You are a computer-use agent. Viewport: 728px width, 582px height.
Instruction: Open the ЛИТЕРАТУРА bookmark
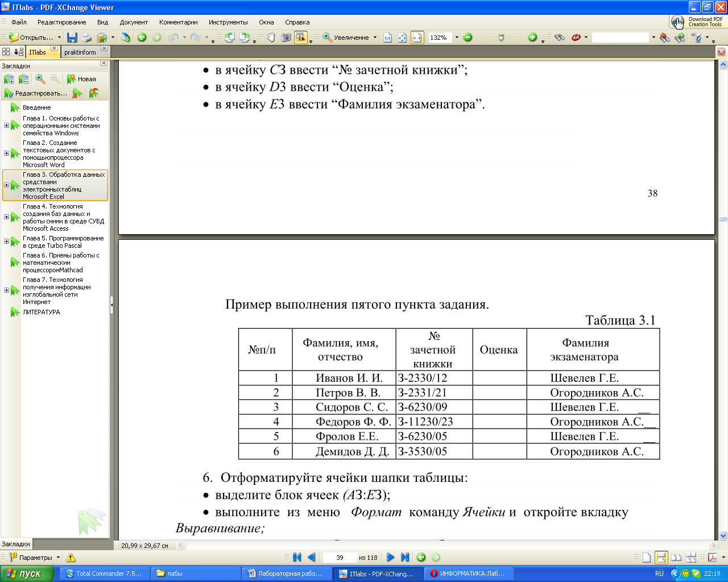(x=41, y=312)
